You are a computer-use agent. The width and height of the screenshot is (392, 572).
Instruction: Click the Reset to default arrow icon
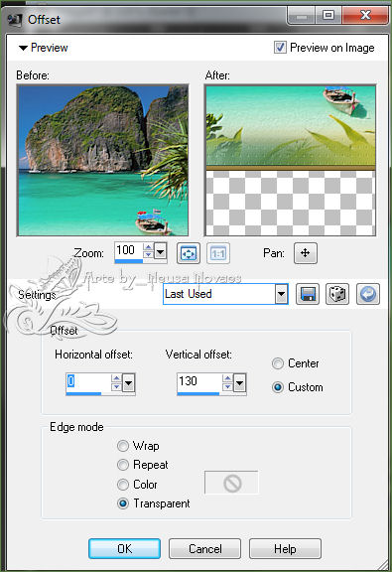367,294
